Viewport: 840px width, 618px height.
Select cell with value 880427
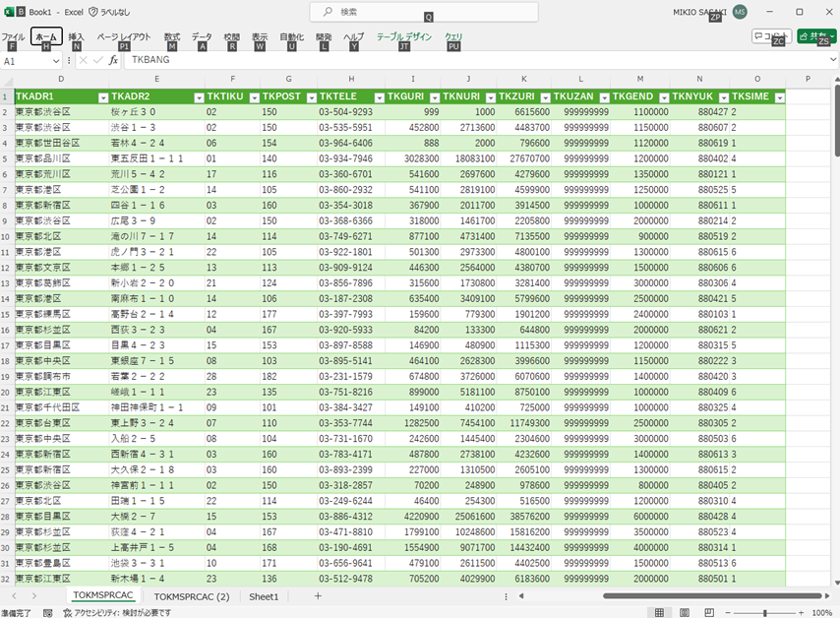(699, 112)
